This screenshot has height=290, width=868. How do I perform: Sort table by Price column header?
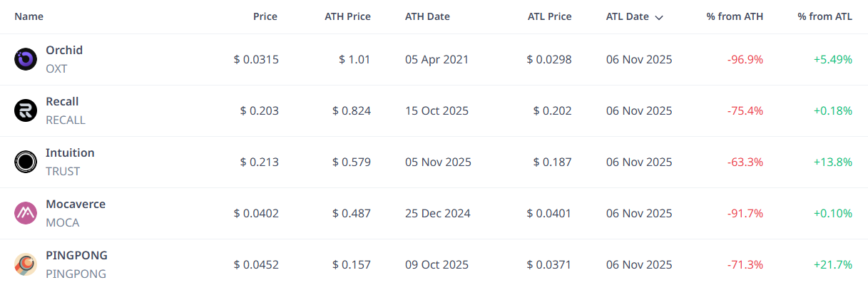[265, 16]
